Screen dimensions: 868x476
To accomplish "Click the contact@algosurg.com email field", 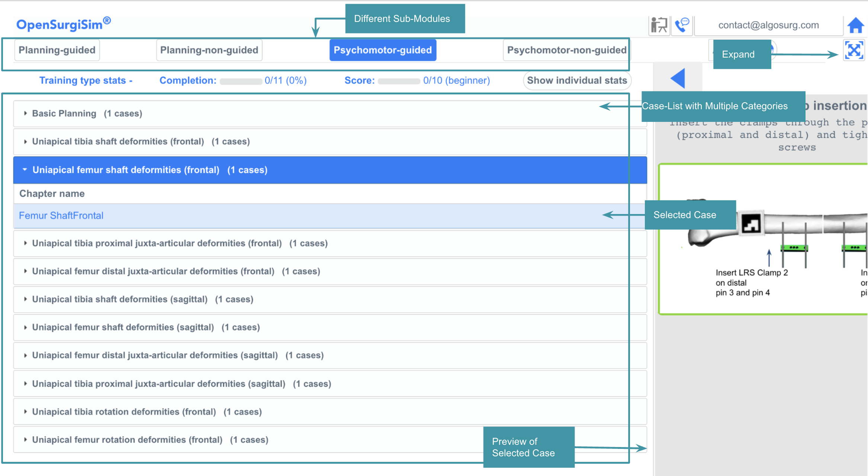I will 768,25.
